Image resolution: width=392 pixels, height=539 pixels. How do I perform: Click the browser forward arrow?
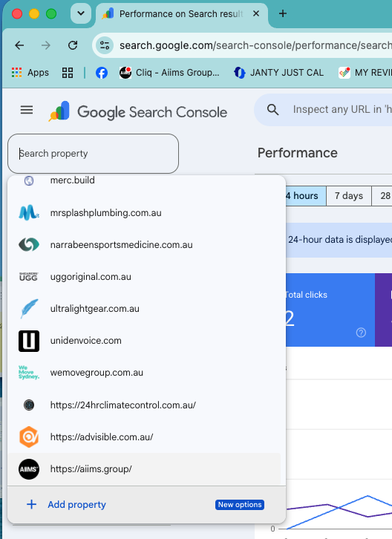[x=46, y=45]
